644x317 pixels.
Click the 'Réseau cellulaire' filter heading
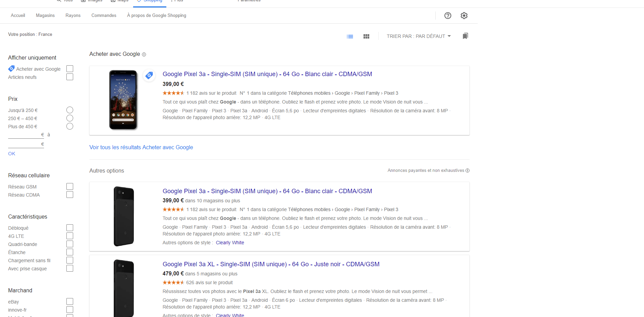click(29, 176)
